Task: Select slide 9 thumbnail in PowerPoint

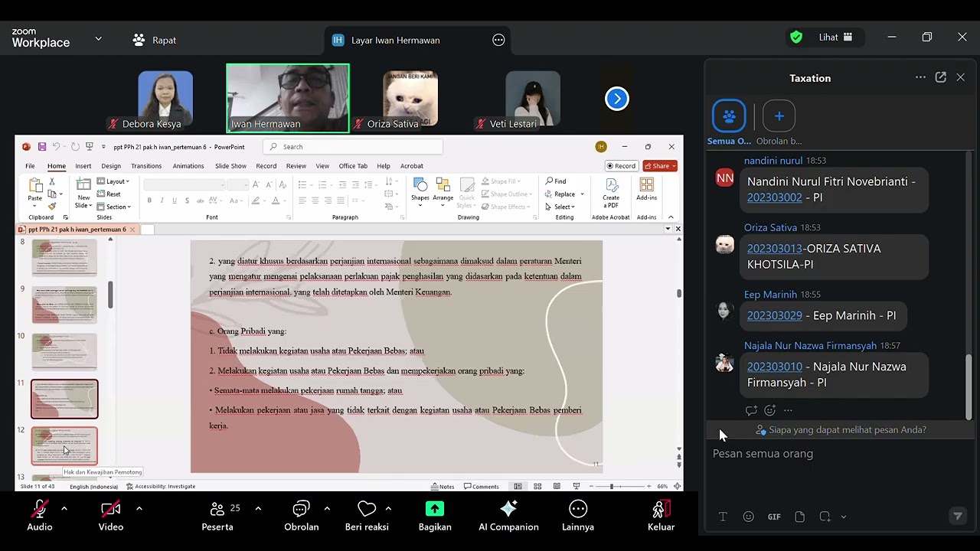Action: pos(64,305)
